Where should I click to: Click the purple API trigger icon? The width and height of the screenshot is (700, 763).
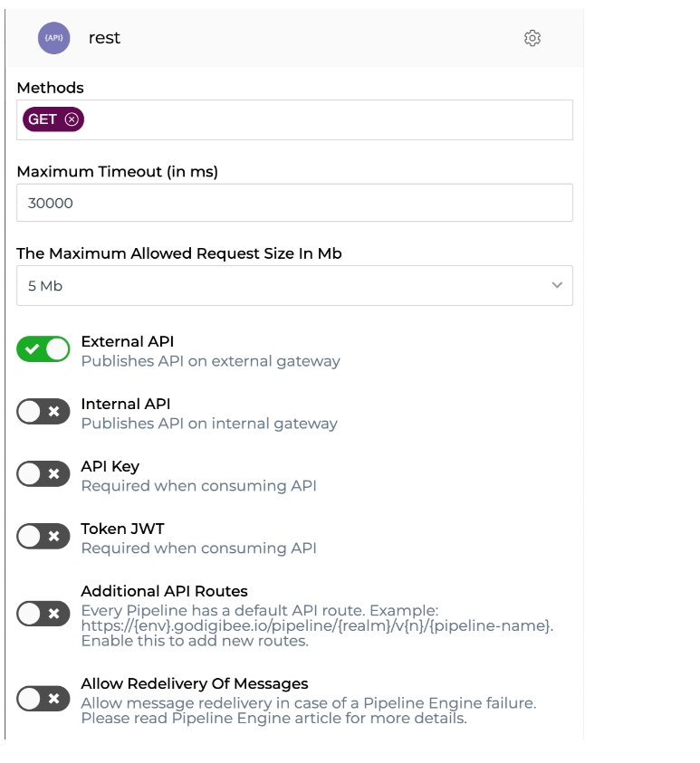pos(53,38)
